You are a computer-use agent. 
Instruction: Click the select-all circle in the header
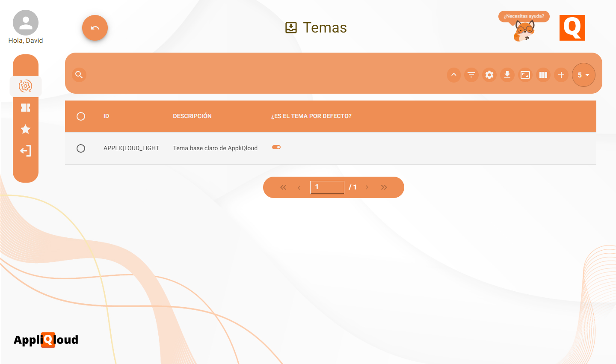[81, 116]
